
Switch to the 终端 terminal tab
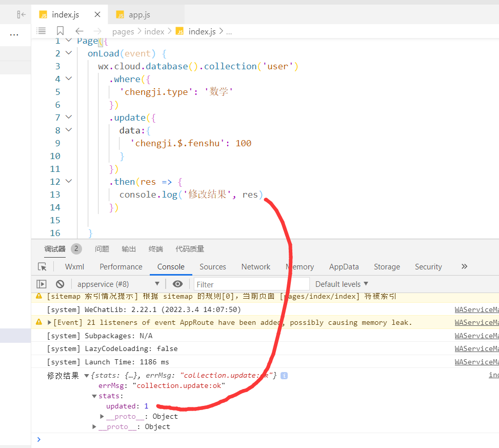(x=155, y=249)
